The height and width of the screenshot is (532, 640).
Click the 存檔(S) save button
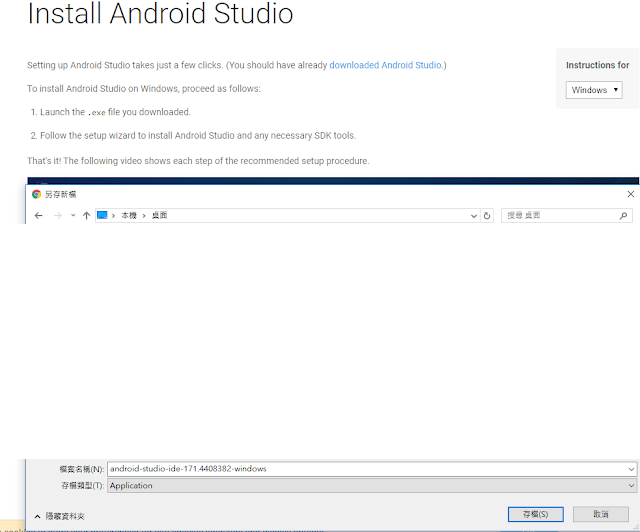point(536,514)
